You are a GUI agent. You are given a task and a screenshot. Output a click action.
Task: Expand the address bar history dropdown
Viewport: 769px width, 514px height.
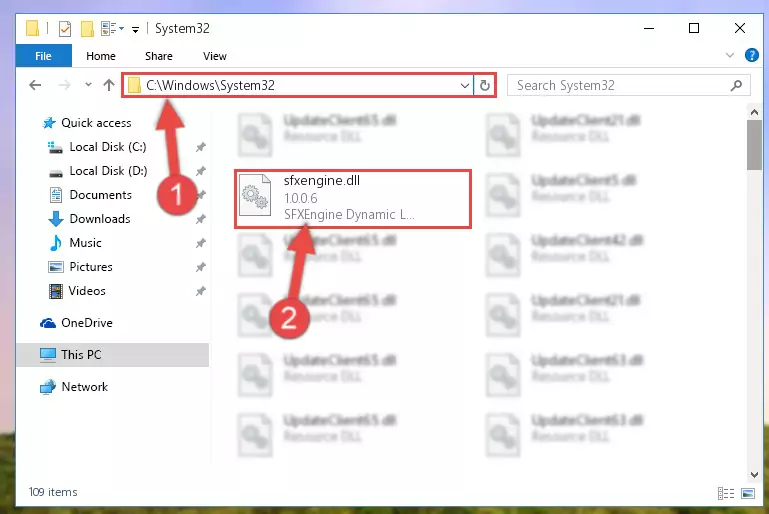tap(465, 86)
